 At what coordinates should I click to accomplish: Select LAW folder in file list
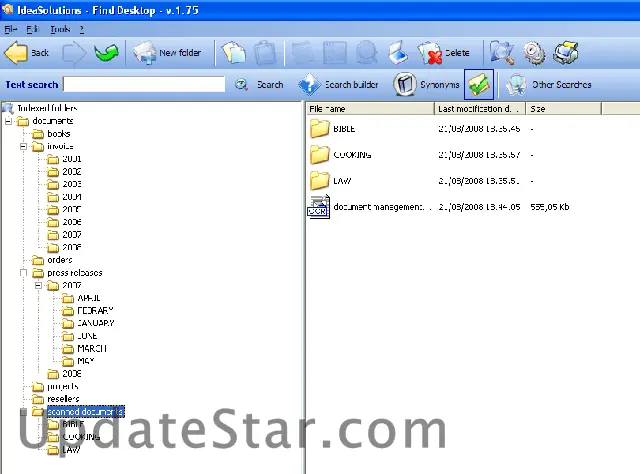pyautogui.click(x=342, y=181)
